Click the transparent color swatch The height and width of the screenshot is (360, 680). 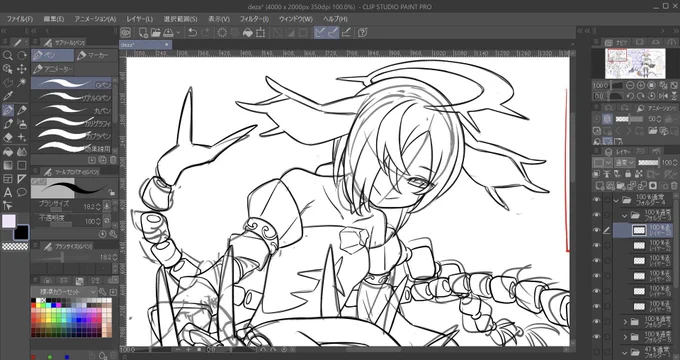[x=15, y=246]
